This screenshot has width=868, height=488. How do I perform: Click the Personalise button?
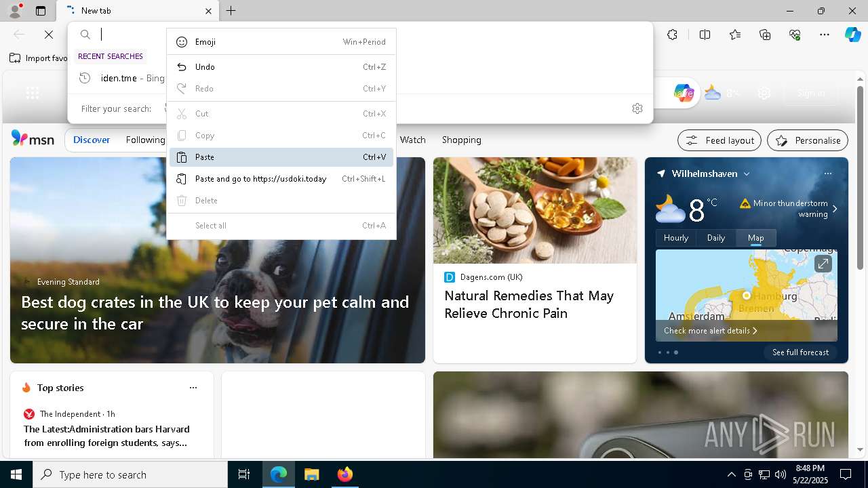point(808,140)
